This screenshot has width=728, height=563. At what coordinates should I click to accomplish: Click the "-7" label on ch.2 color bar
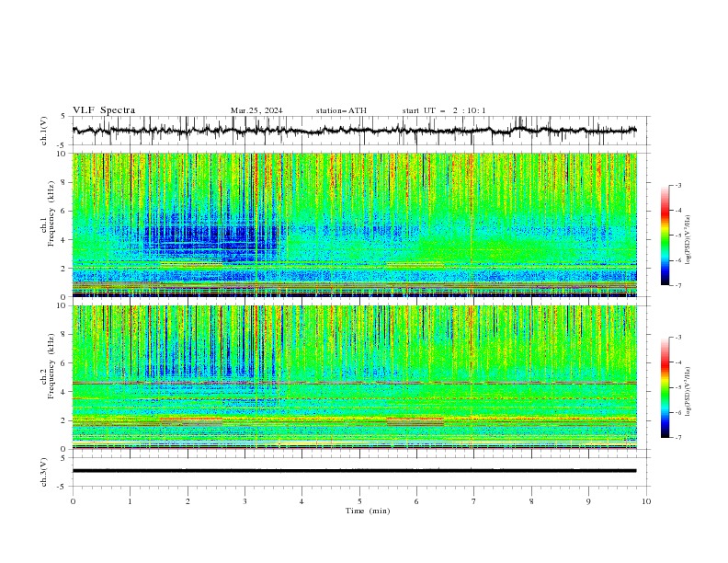(677, 438)
